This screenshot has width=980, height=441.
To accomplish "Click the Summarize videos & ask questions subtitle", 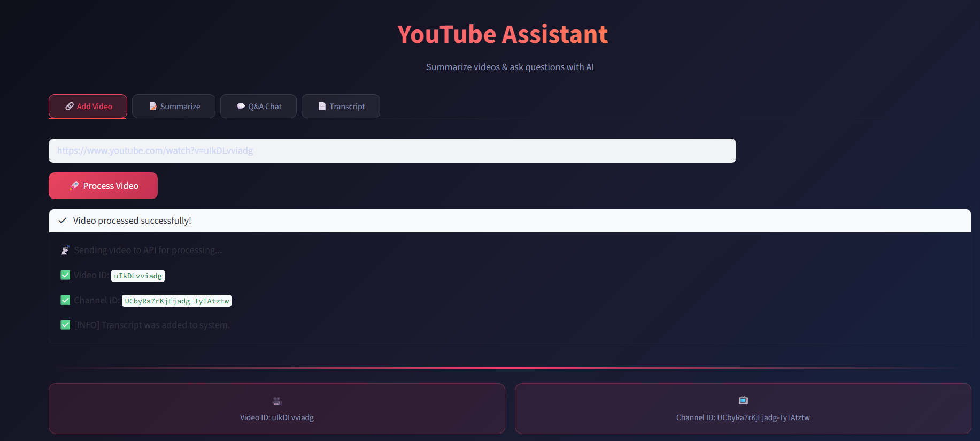I will click(x=510, y=67).
